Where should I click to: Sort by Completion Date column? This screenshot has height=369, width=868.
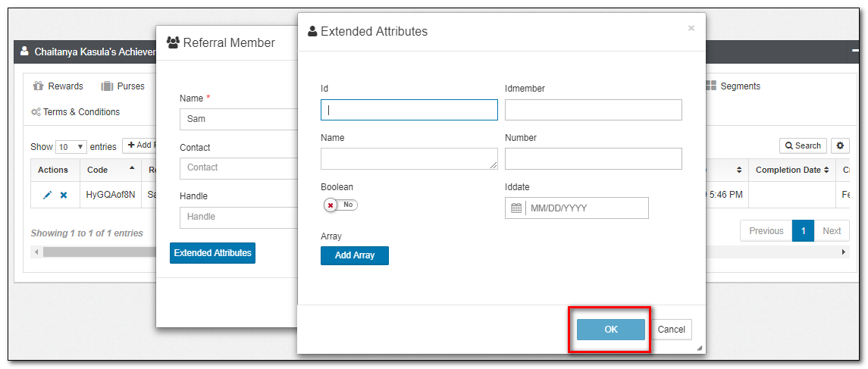pos(791,170)
